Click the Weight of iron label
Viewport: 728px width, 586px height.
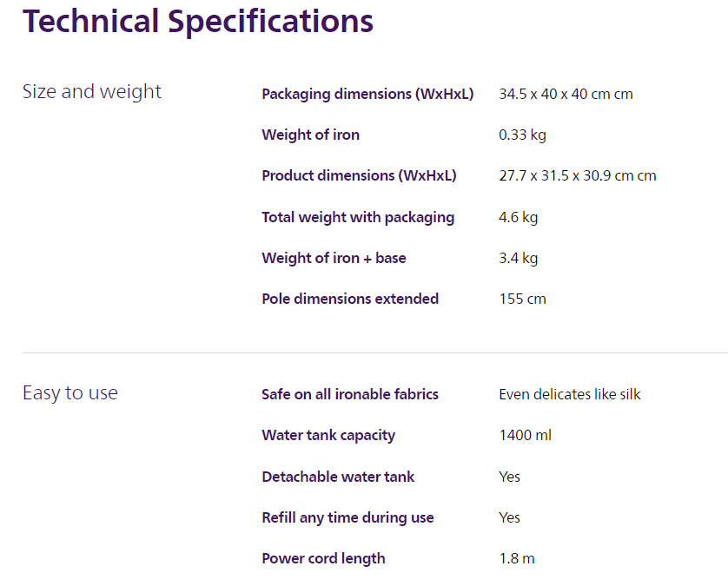[310, 135]
